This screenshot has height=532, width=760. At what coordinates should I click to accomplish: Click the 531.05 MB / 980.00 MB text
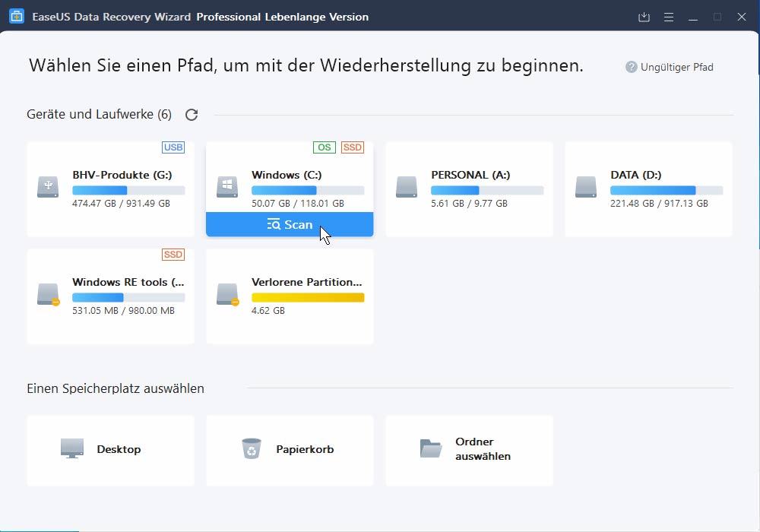point(124,311)
